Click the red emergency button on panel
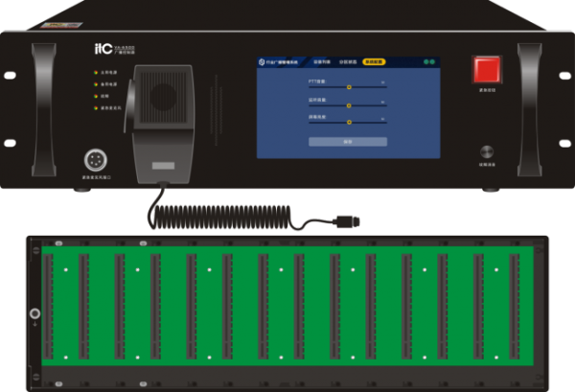Viewport: 575px width, 392px height. point(487,70)
